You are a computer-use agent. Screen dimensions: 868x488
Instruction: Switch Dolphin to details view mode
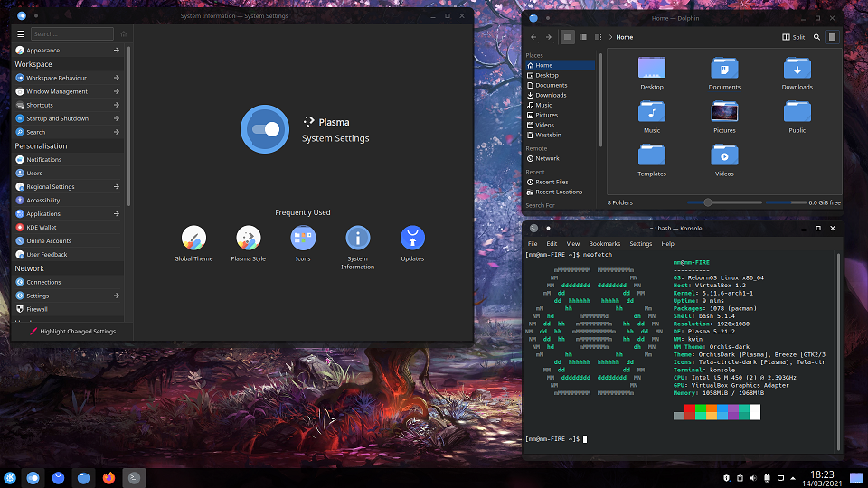pos(598,37)
